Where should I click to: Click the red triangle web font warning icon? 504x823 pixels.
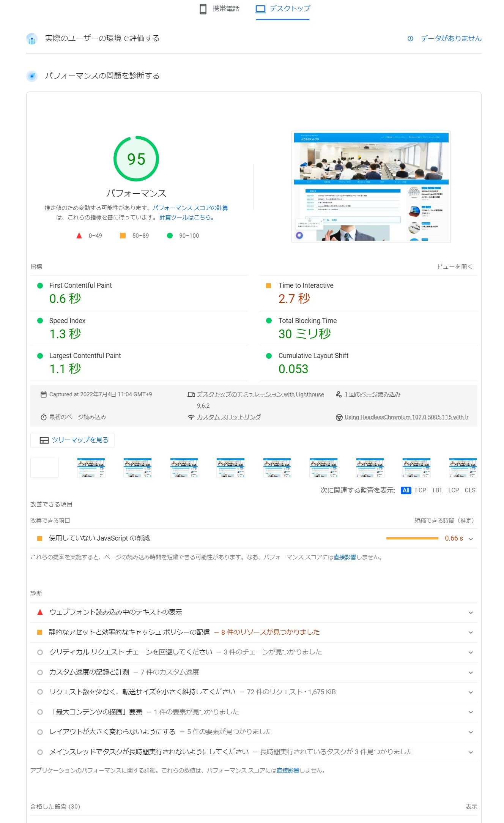[40, 612]
